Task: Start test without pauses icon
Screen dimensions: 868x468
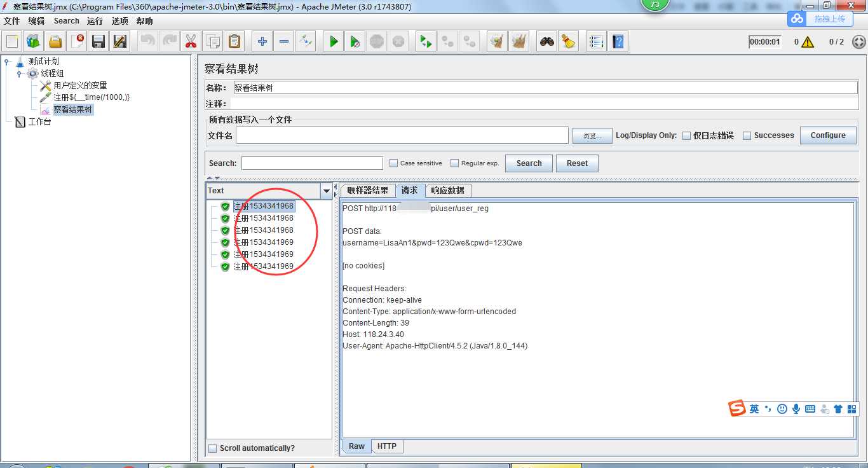Action: point(355,42)
